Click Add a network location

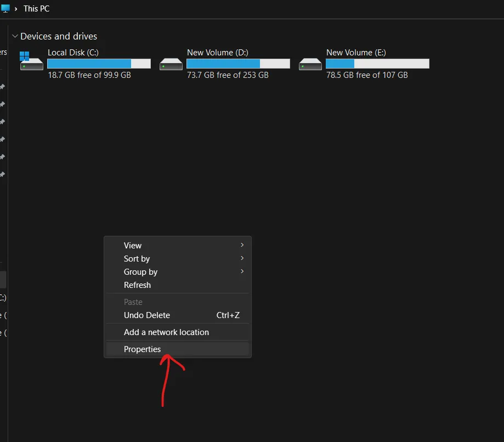pos(166,332)
